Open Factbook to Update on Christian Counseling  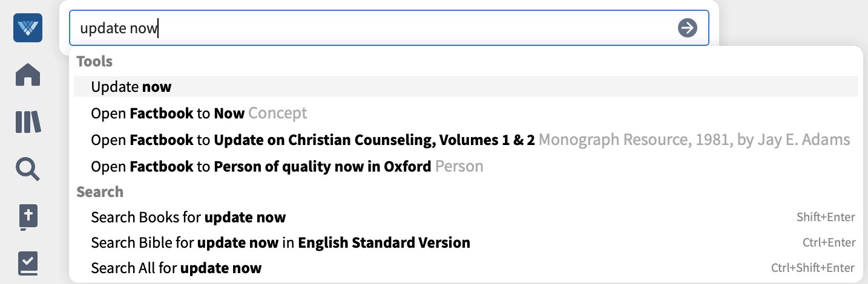pyautogui.click(x=466, y=140)
